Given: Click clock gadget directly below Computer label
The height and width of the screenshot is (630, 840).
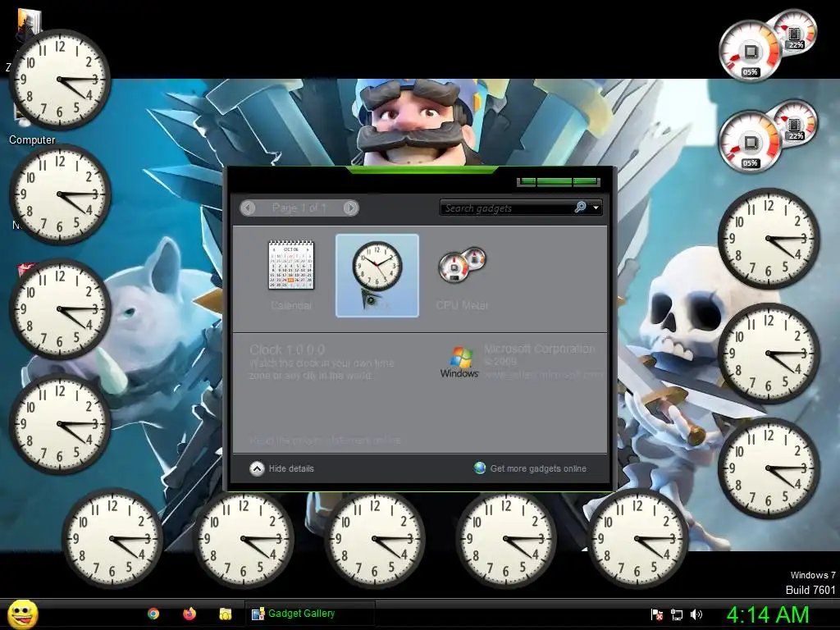Looking at the screenshot, I should click(60, 194).
